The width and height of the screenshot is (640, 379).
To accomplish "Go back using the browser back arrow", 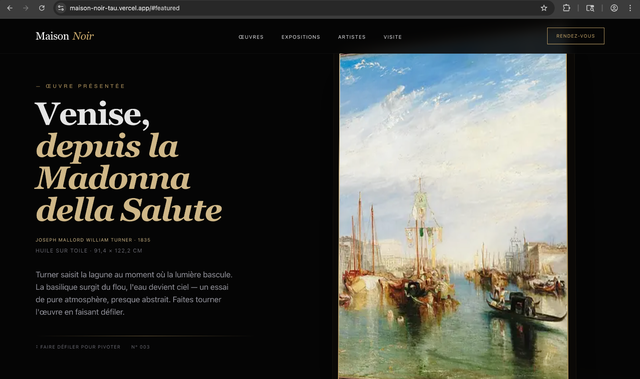I will click(x=10, y=8).
